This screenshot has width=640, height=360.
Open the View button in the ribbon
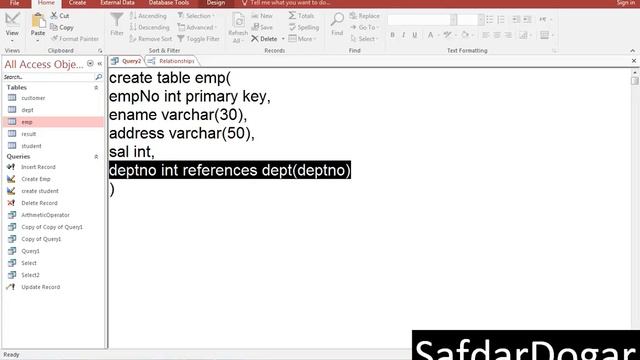coord(12,26)
